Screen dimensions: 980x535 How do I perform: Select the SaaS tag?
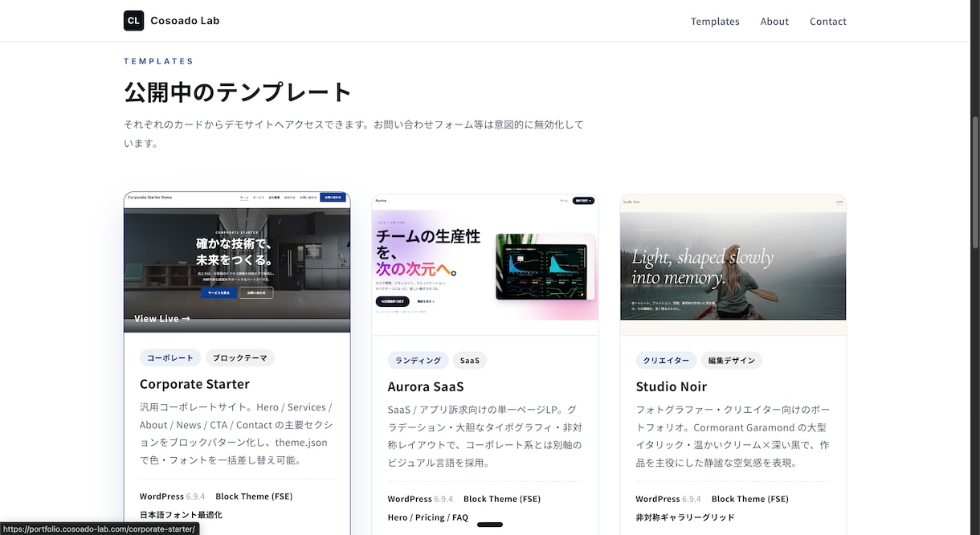tap(470, 361)
